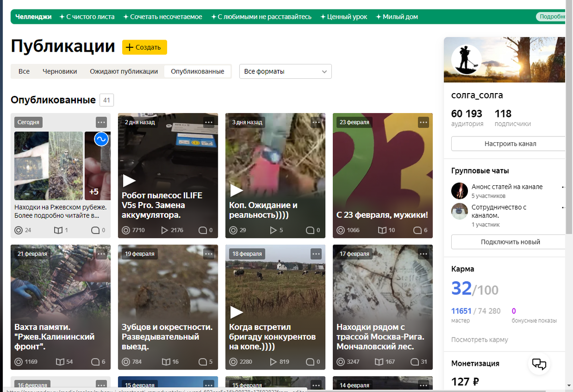Viewport: 573px width, 392px height.
Task: Click the published count badge '41'
Action: [106, 100]
